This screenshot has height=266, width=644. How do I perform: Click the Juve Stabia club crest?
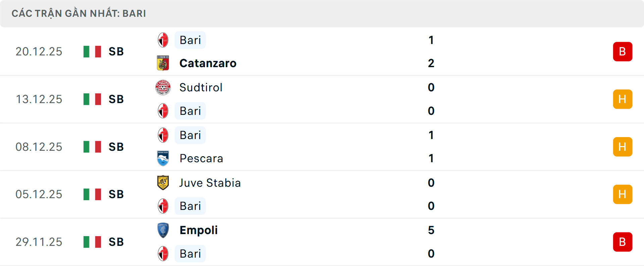(x=163, y=183)
